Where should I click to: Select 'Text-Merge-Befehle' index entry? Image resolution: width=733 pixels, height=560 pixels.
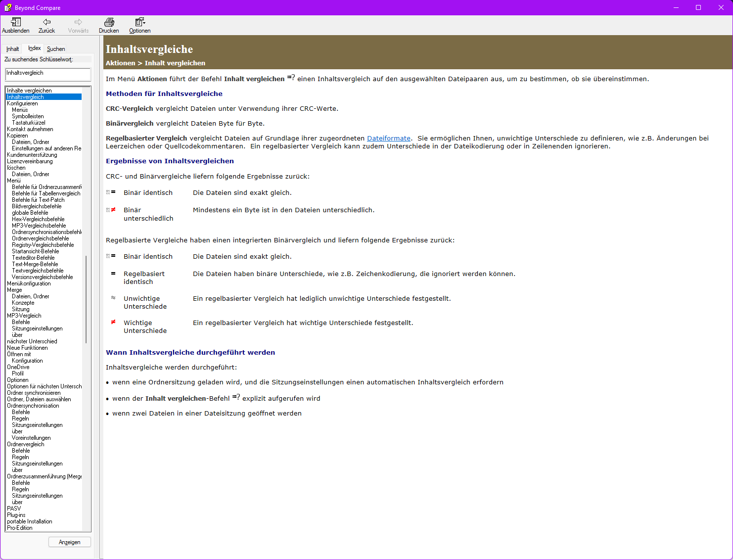click(35, 264)
